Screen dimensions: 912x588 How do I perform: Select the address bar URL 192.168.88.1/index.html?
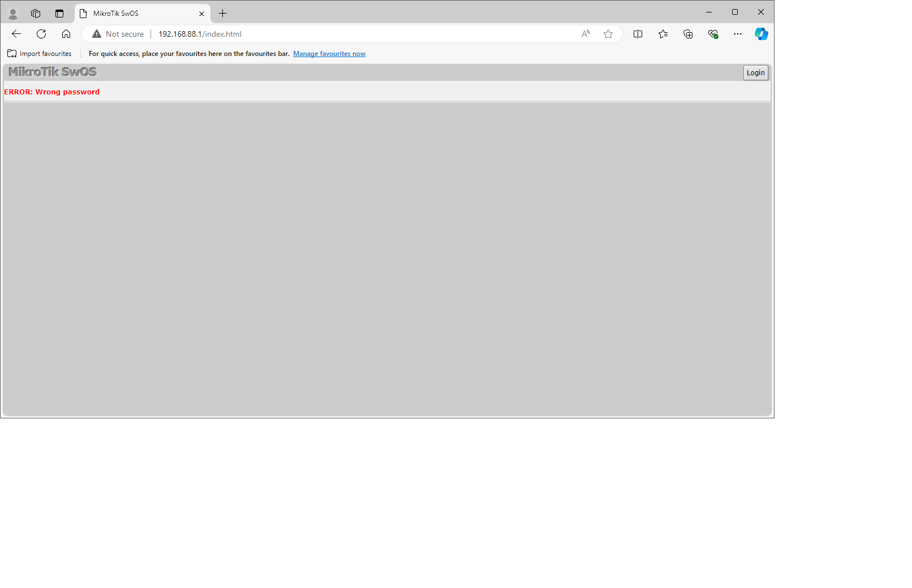200,34
